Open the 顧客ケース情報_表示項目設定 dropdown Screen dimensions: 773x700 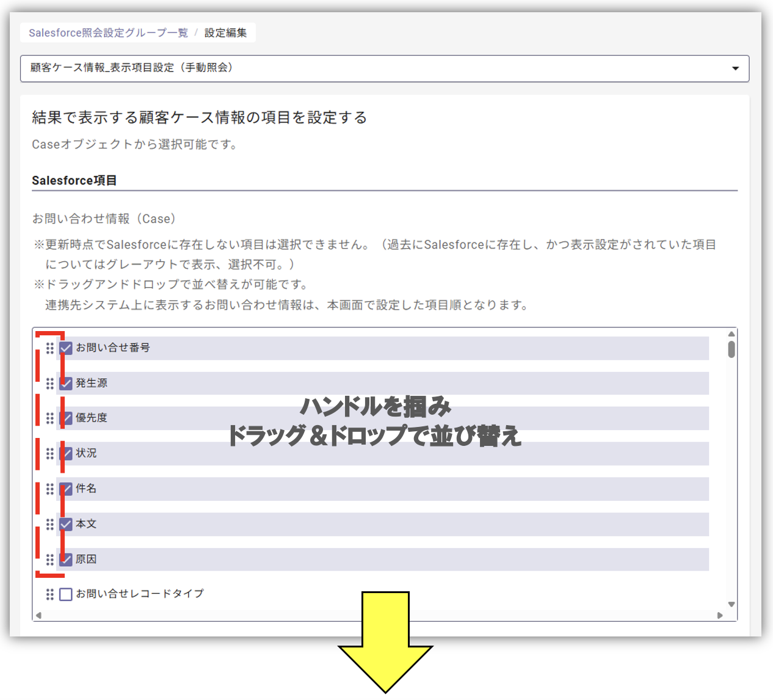[x=385, y=68]
